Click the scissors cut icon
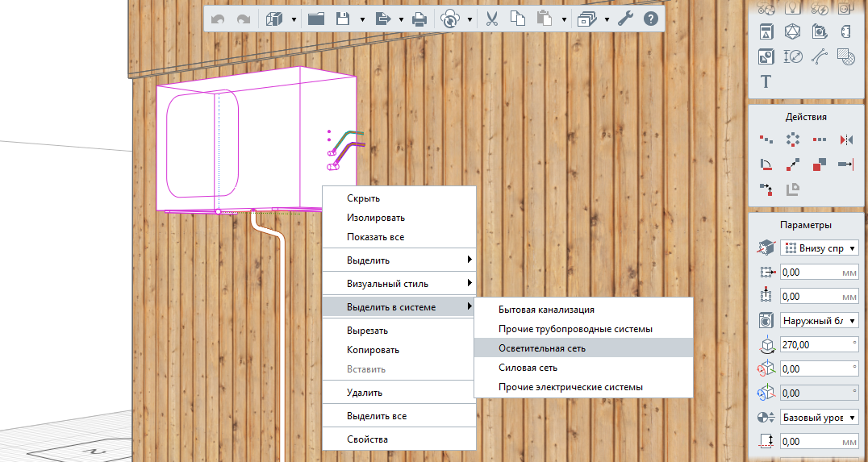The image size is (868, 462). tap(491, 19)
